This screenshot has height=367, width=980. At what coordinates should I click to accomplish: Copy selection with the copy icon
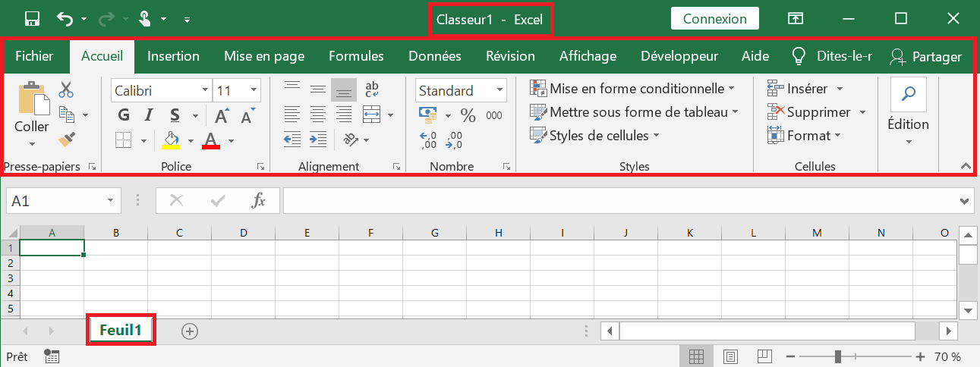click(68, 114)
